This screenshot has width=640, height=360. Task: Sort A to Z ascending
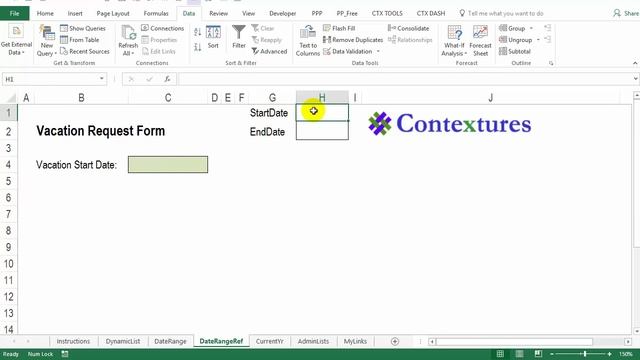198,32
